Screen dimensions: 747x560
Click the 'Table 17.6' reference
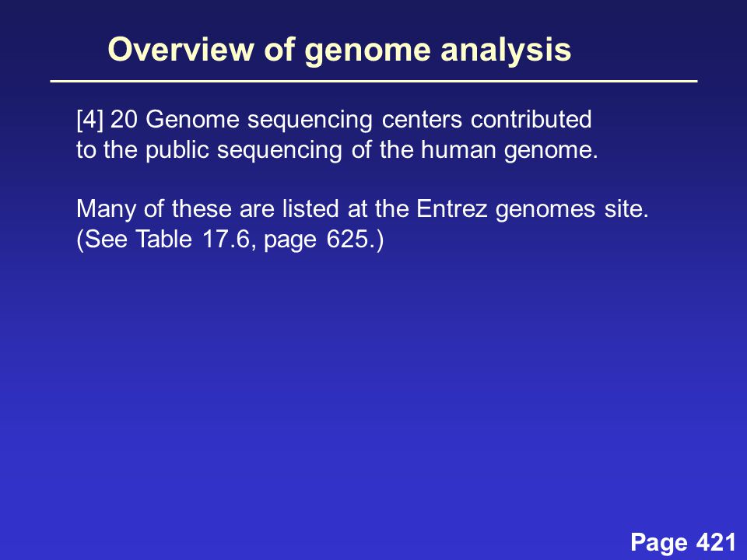192,239
